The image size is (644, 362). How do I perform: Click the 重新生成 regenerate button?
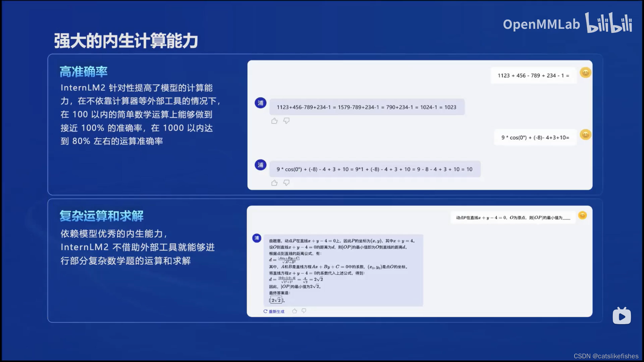(274, 311)
